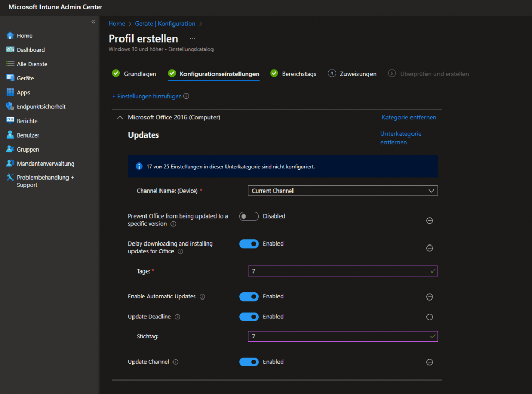Turn off the Update Channel toggle
This screenshot has width=532, height=394.
249,362
